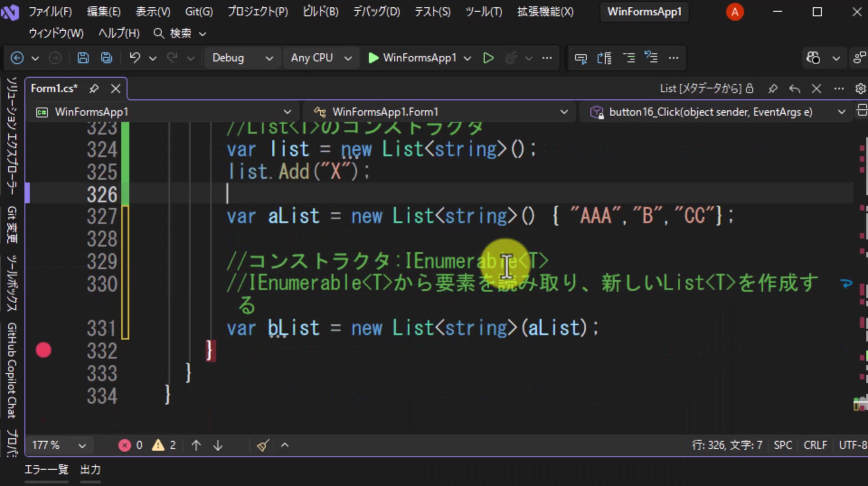Open the ビルド(B) menu
The image size is (868, 486).
pyautogui.click(x=321, y=12)
